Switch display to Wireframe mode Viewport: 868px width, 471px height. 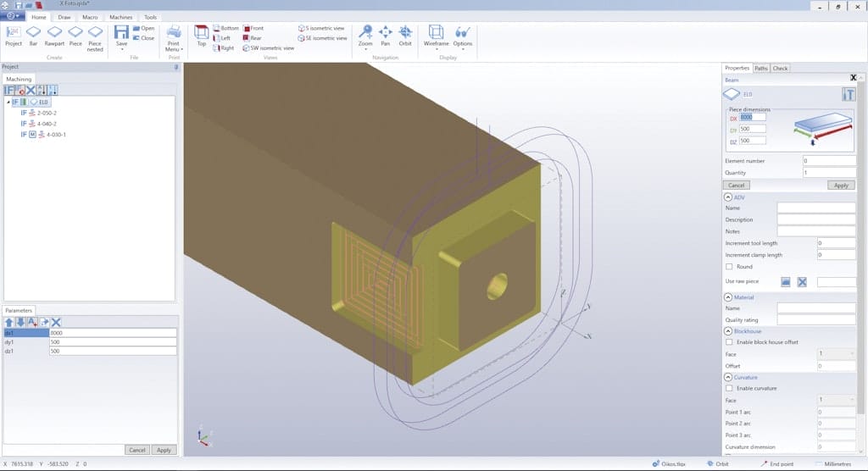point(436,34)
